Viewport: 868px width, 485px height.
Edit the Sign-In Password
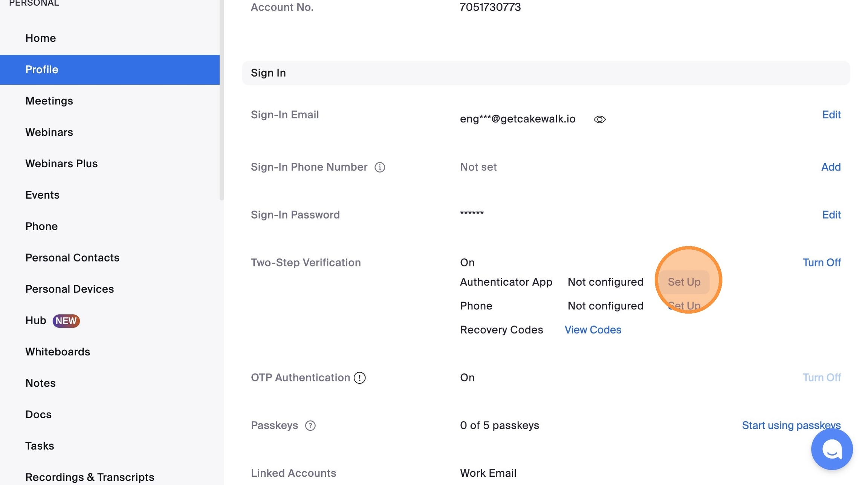tap(831, 215)
